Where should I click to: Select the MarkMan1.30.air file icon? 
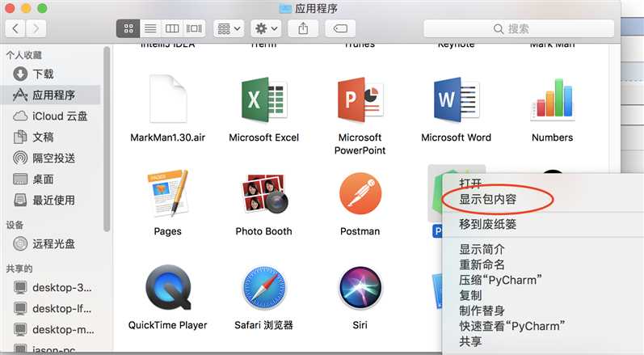point(167,99)
